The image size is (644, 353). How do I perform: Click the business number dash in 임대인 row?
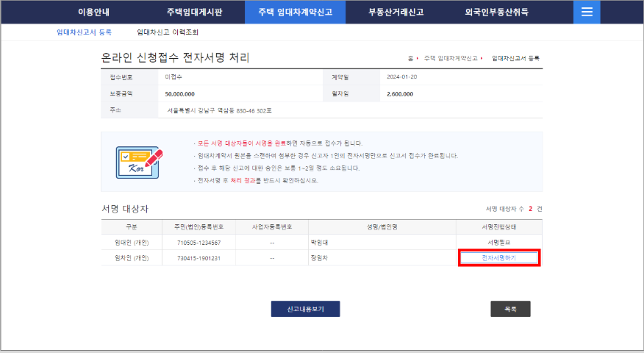coord(272,243)
